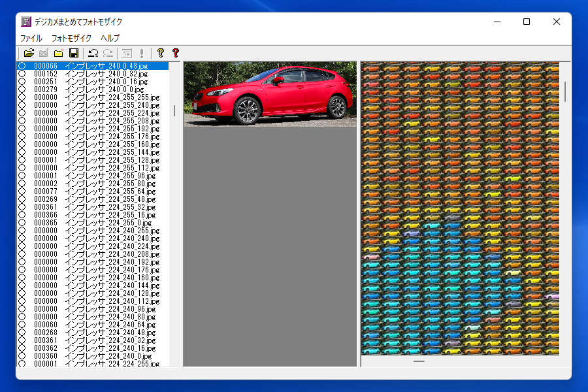Image resolution: width=588 pixels, height=392 pixels.
Task: Select row インプレッサ_224_240_176.jpg
Action: pyautogui.click(x=93, y=270)
